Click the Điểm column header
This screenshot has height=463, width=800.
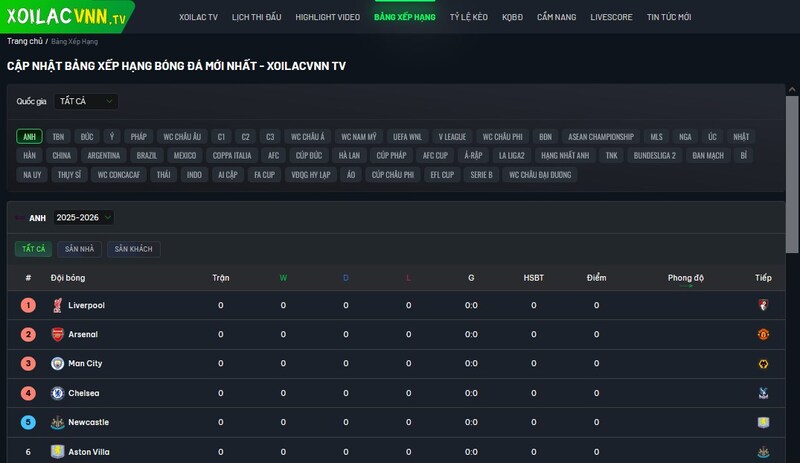(x=596, y=278)
